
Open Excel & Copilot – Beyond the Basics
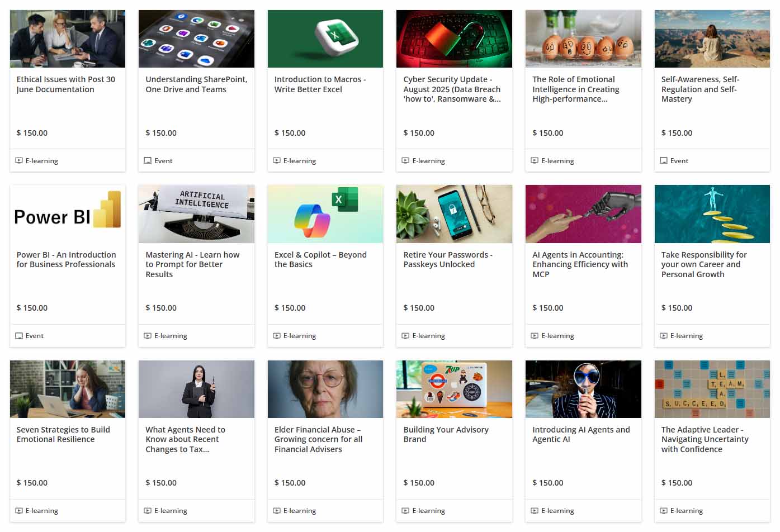coord(320,259)
